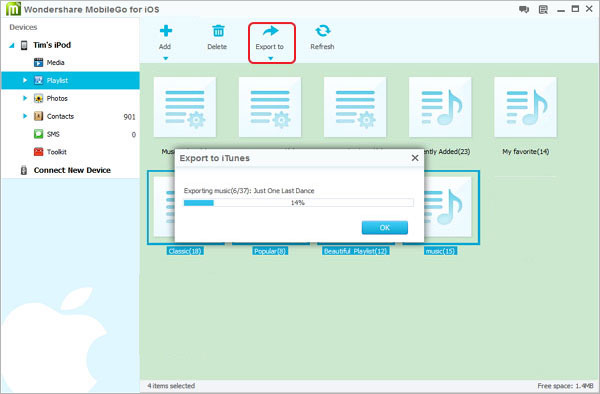This screenshot has width=600, height=394.
Task: Select Playlist in the sidebar
Action: (70, 80)
